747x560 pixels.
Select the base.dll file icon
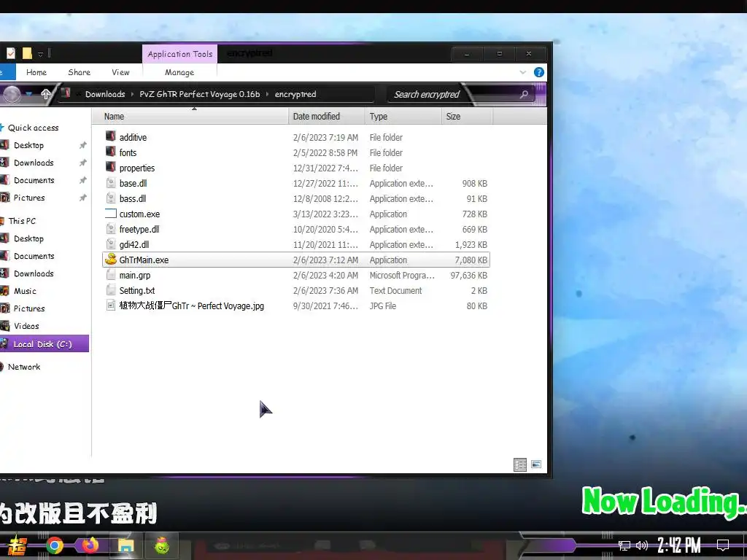111,183
